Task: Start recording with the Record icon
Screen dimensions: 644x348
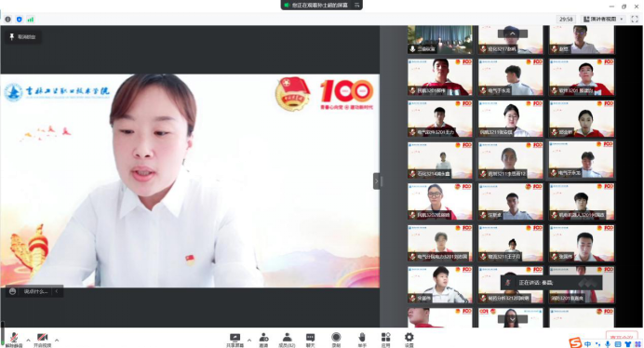Action: tap(336, 340)
